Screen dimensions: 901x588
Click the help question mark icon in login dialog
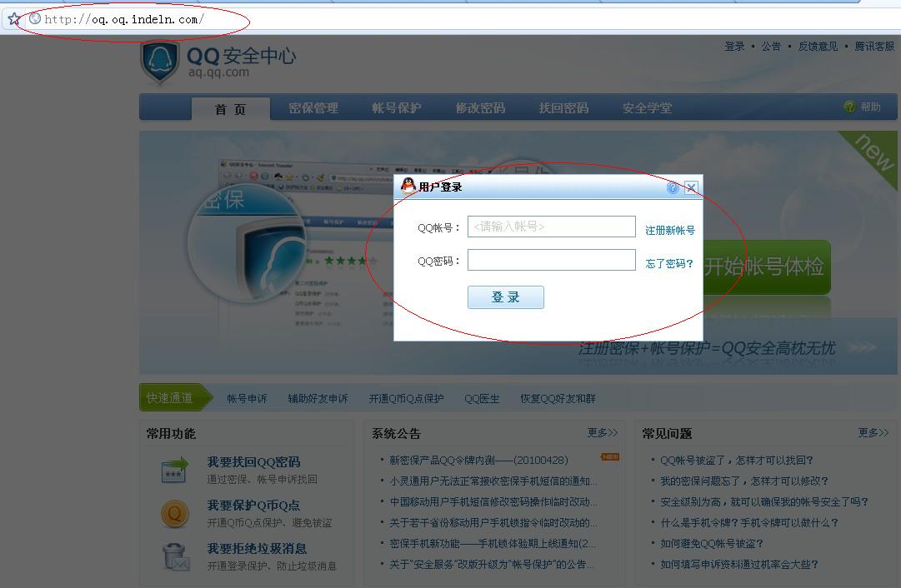click(x=673, y=187)
